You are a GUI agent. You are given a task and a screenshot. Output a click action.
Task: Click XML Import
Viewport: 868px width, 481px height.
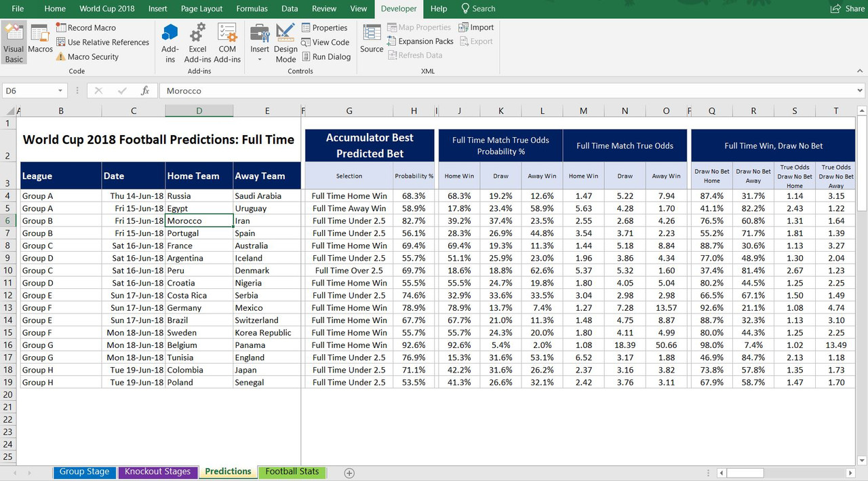(x=476, y=27)
